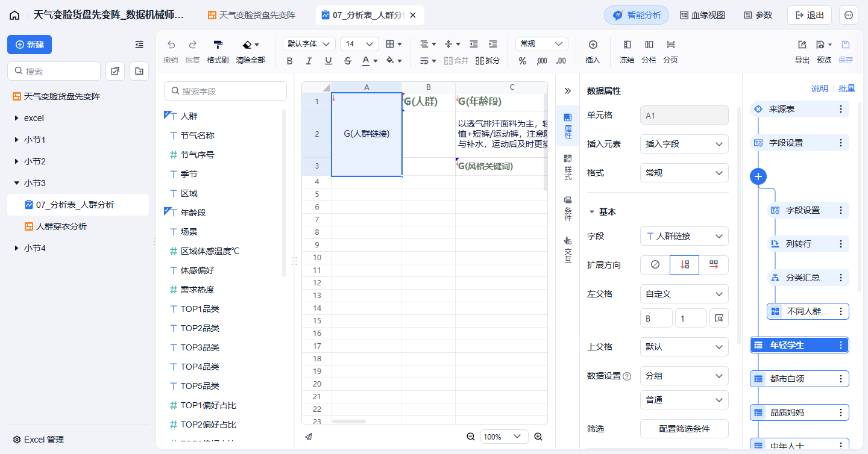Click the multi-select checklist icon beside search
Image resolution: width=868 pixels, height=454 pixels.
pos(115,71)
